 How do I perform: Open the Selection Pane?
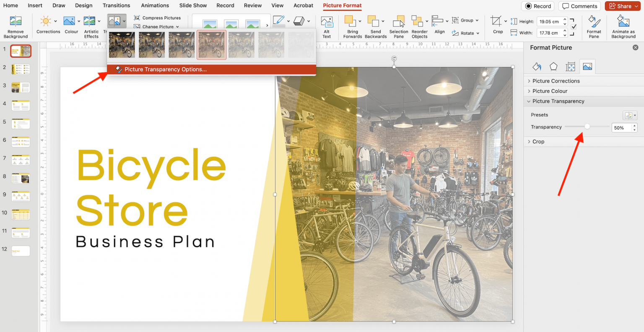click(x=399, y=26)
